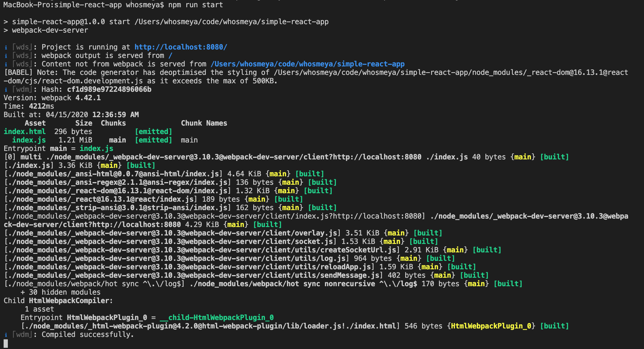Image resolution: width=644 pixels, height=349 pixels.
Task: Click the yellow HtmlWebpackPlugin_0 chunk name
Action: point(491,326)
